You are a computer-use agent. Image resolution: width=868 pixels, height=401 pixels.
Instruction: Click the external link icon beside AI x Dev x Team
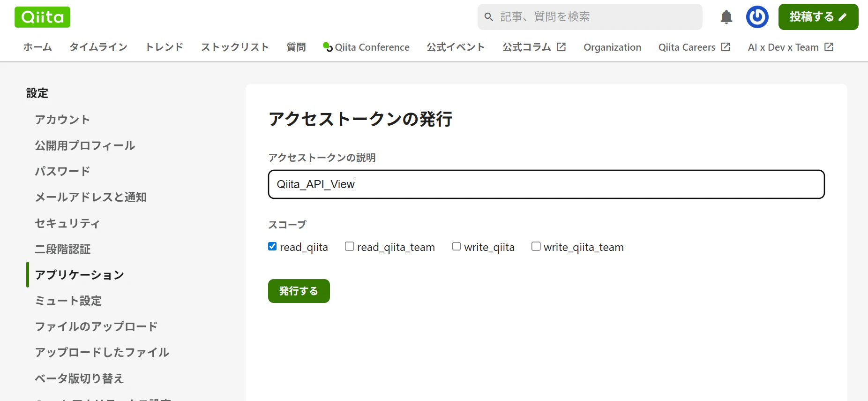[829, 47]
